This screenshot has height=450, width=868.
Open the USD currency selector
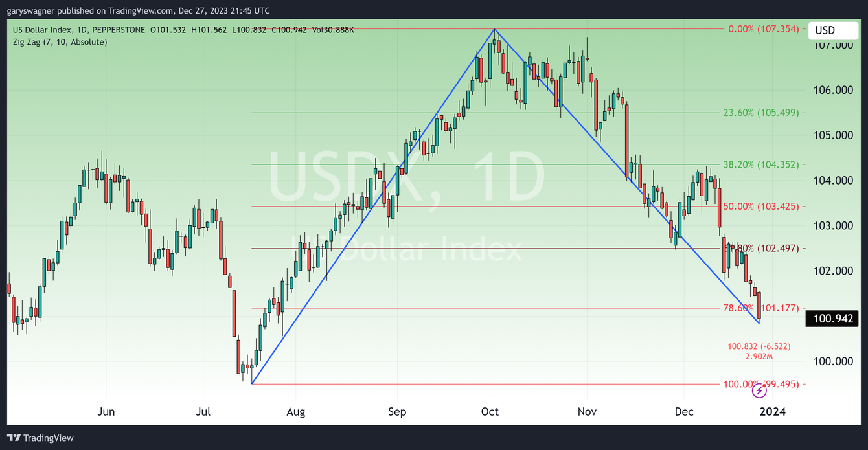pyautogui.click(x=833, y=30)
